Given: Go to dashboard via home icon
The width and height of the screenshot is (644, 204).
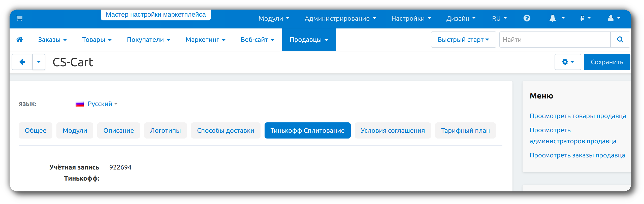Looking at the screenshot, I should (x=20, y=40).
